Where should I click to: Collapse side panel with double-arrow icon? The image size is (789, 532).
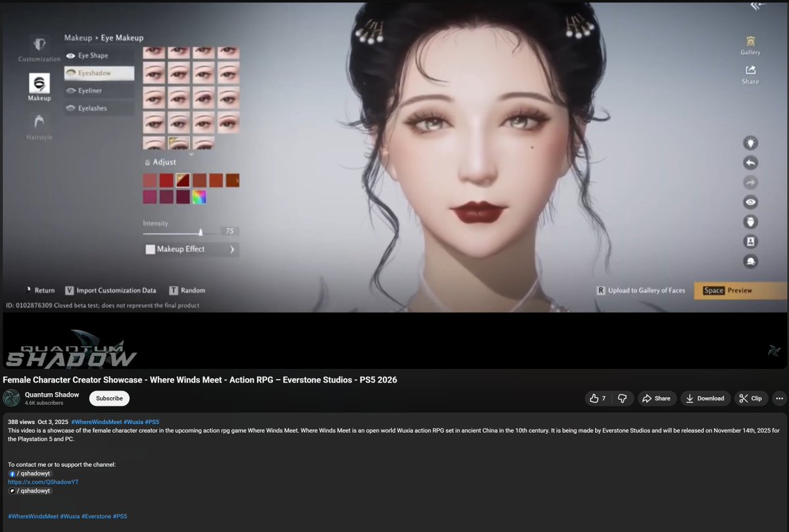click(x=758, y=6)
